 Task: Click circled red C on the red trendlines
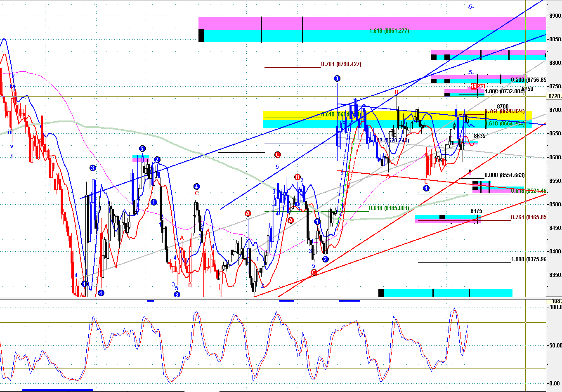tap(314, 272)
